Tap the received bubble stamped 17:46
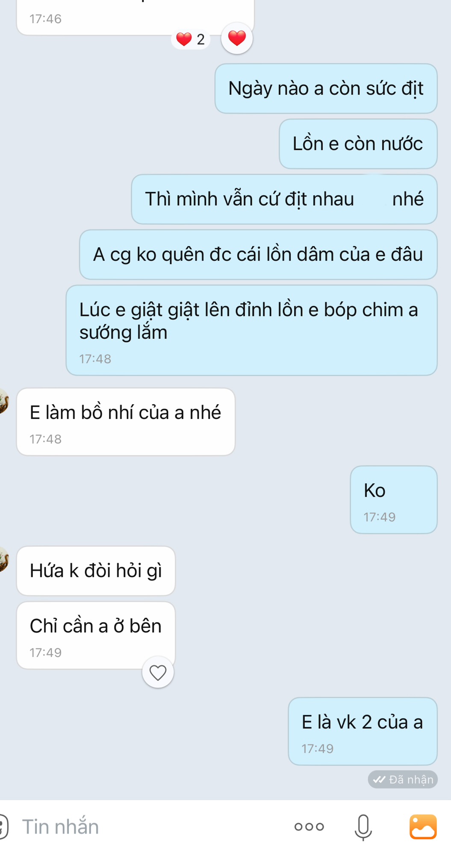 pyautogui.click(x=135, y=17)
